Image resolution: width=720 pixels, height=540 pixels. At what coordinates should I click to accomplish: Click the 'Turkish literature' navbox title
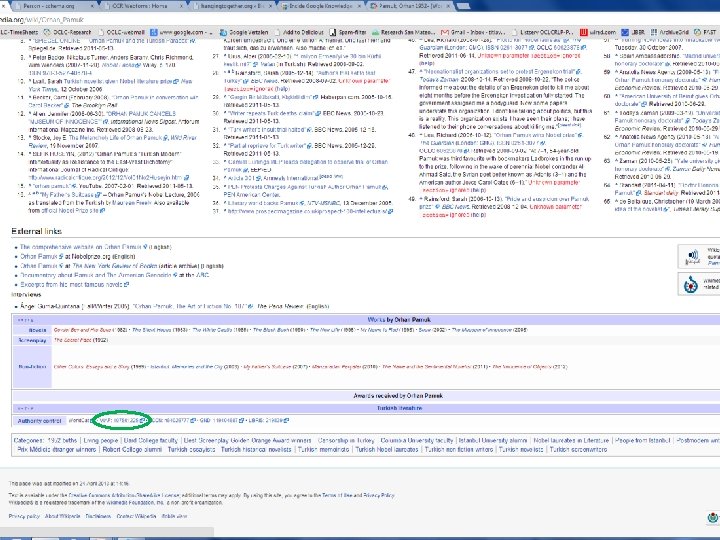pyautogui.click(x=399, y=408)
